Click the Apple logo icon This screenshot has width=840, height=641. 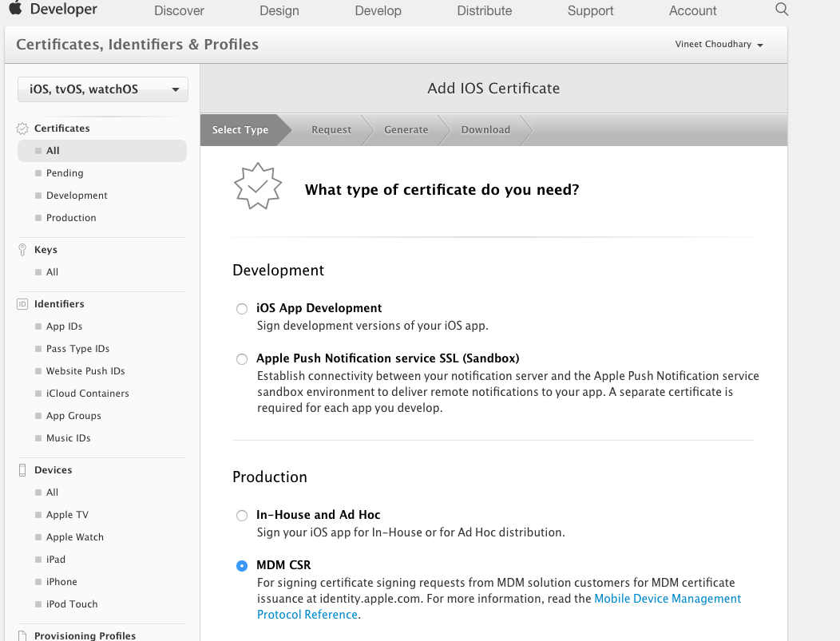[x=15, y=8]
